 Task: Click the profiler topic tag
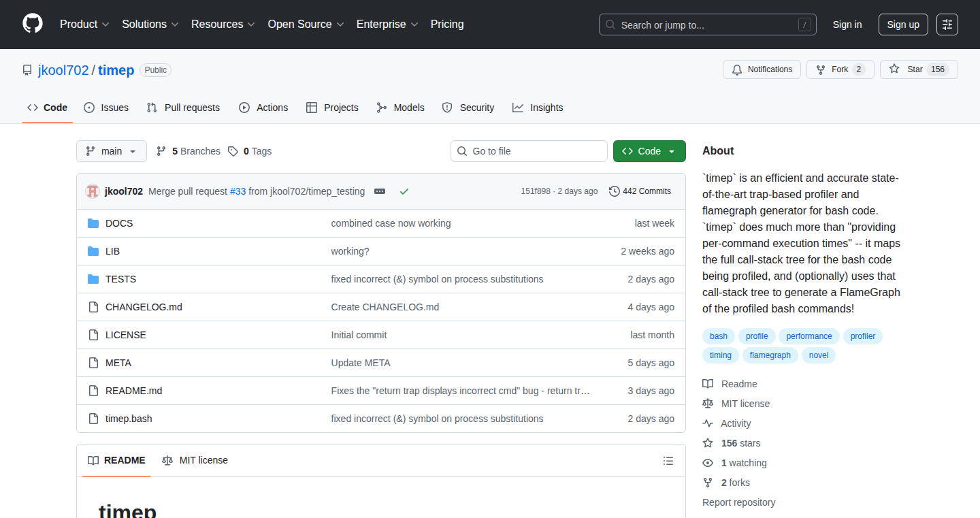tap(863, 336)
